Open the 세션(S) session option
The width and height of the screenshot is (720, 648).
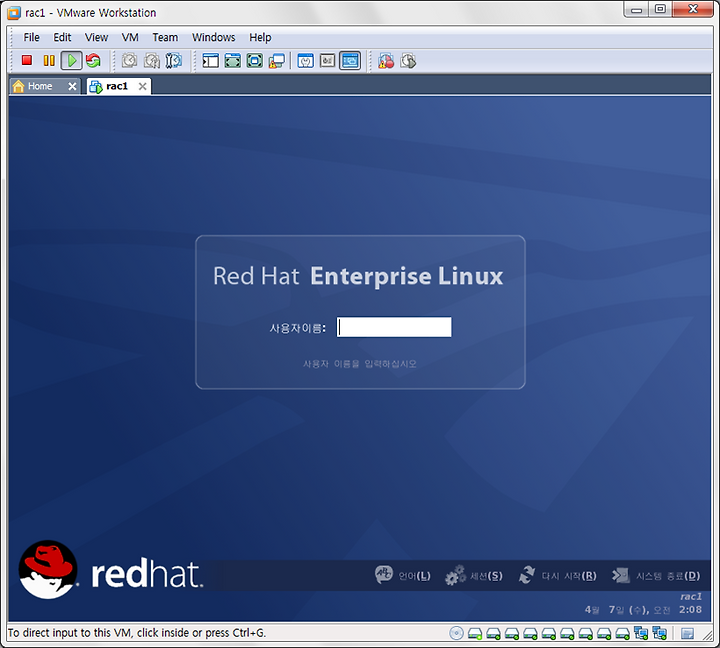click(473, 575)
